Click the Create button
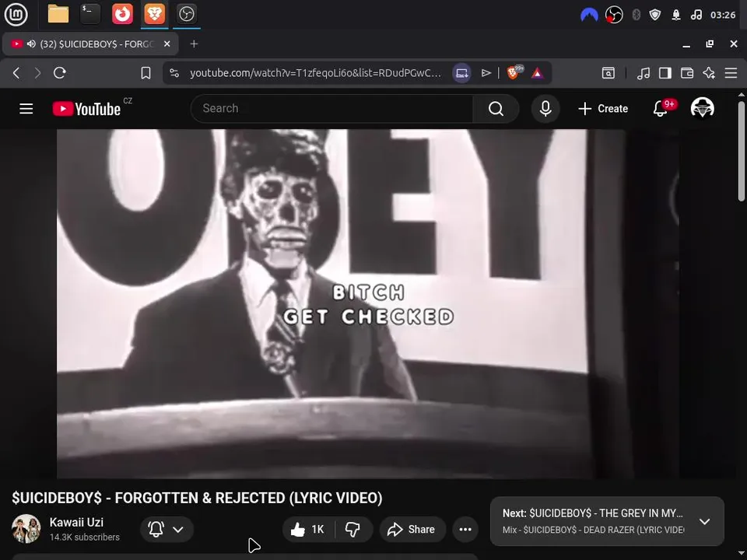The height and width of the screenshot is (560, 747). pos(603,109)
